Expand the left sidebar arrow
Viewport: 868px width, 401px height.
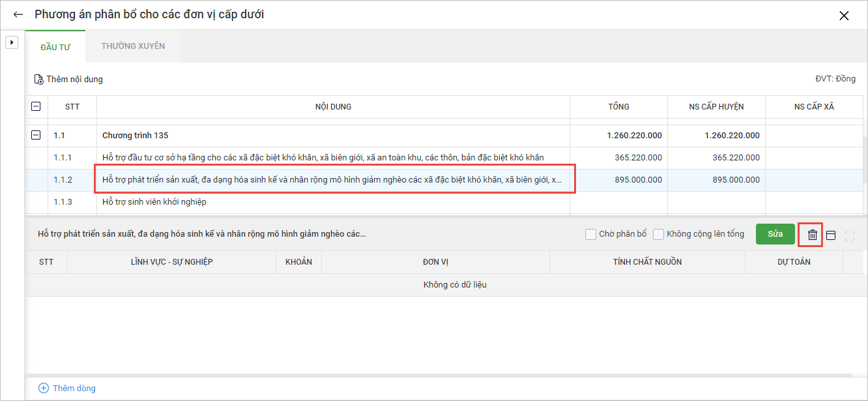(x=11, y=42)
